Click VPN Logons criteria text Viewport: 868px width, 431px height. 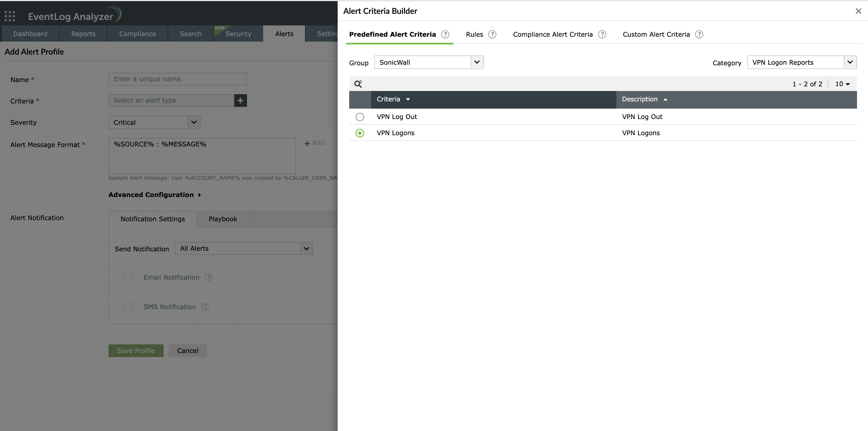pyautogui.click(x=396, y=133)
